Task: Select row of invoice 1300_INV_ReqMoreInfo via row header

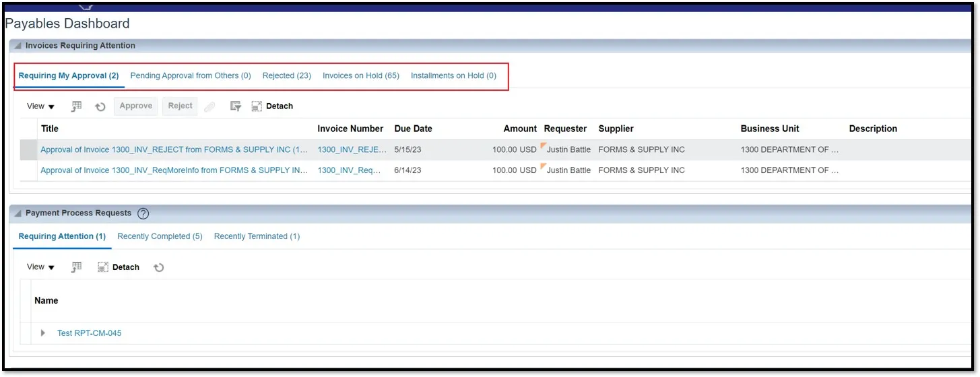Action: (x=28, y=171)
